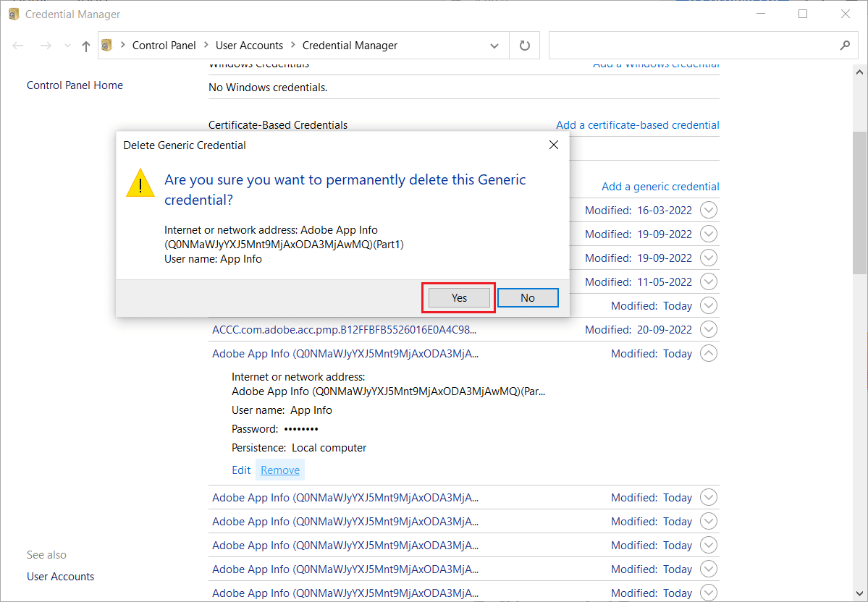Open recent locations dropdown arrow
The width and height of the screenshot is (868, 602).
[67, 46]
